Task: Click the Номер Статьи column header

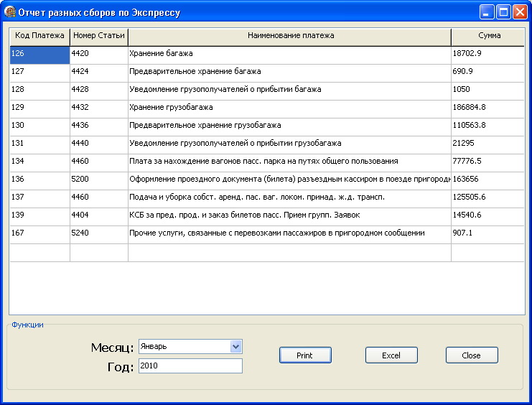Action: [99, 36]
